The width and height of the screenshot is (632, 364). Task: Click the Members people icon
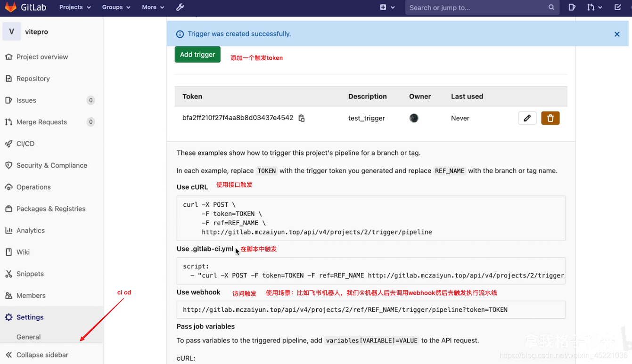[8, 295]
